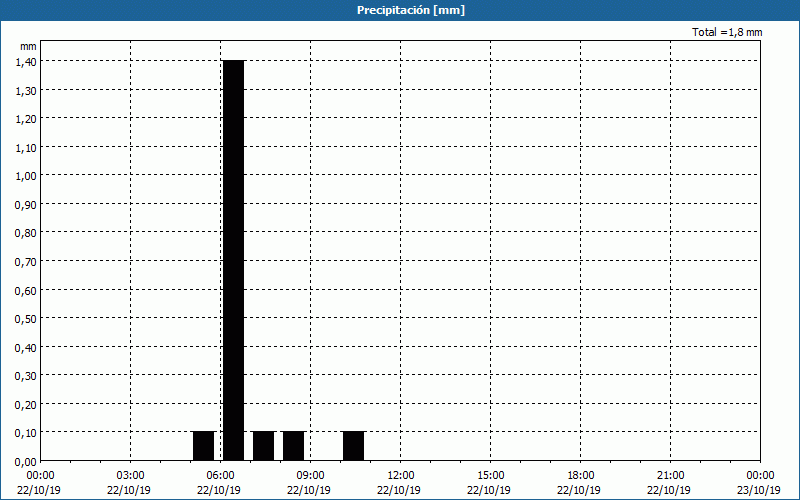Click the Precipitación [mm] title bar
The width and height of the screenshot is (800, 500).
pyautogui.click(x=400, y=10)
